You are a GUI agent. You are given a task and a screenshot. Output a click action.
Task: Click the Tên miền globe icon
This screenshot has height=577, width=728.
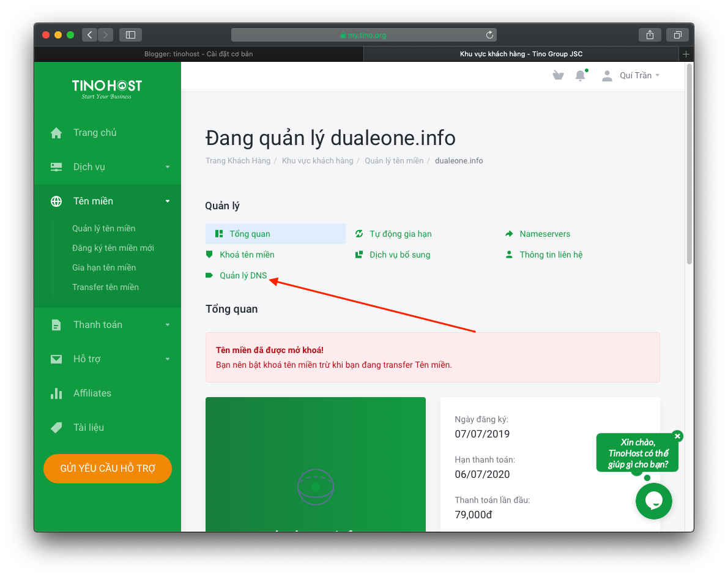[56, 201]
